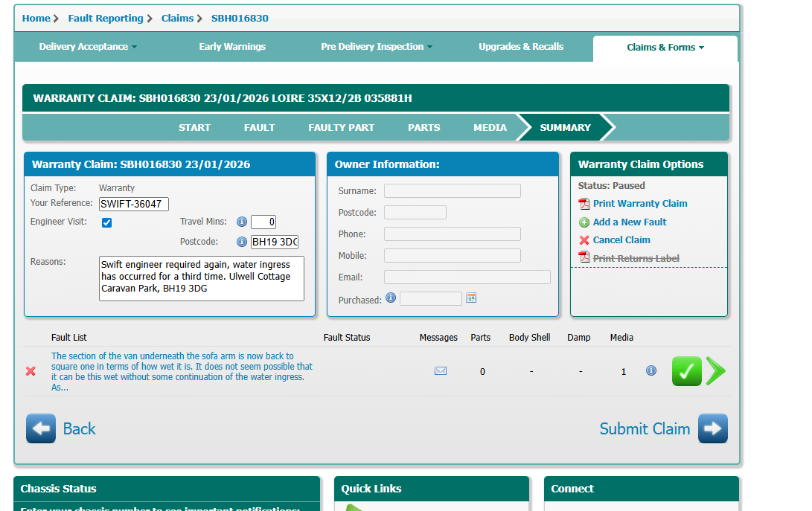Select the SUMMARY claim step

[x=565, y=128]
